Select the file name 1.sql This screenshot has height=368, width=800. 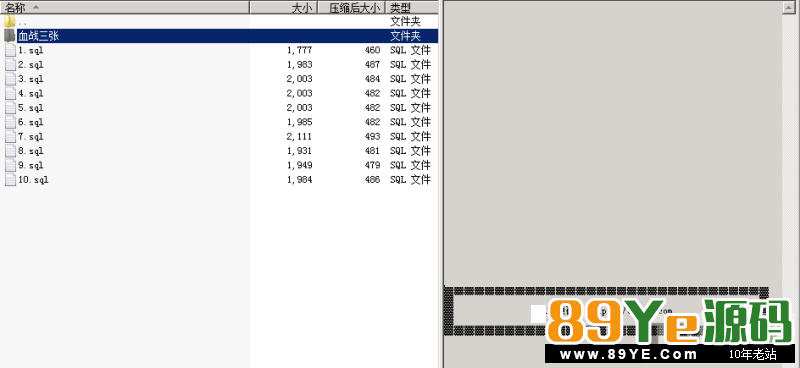point(31,51)
